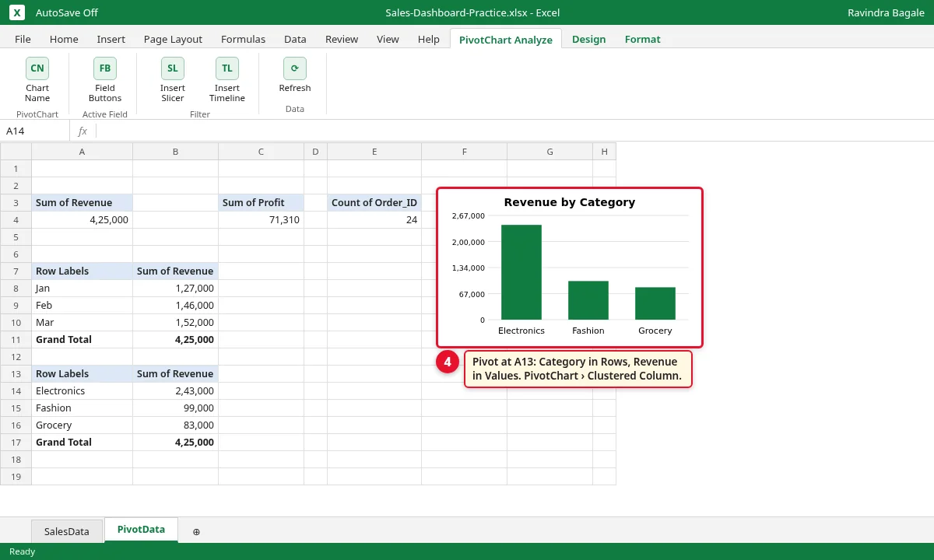Open the Help tab

[x=429, y=39]
